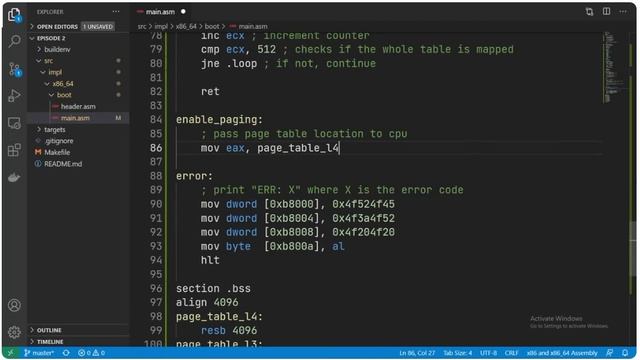
Task: Click 'section .bss' text
Action: click(x=213, y=289)
